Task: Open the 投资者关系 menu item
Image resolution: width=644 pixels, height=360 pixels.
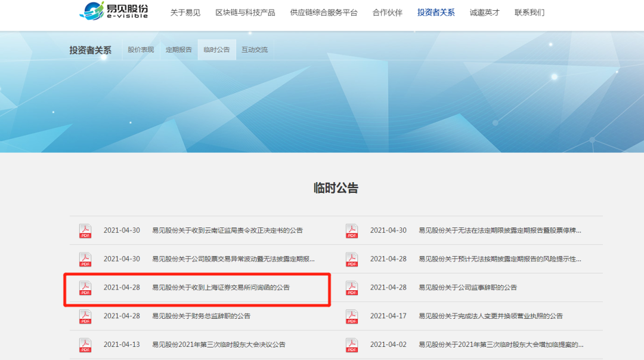Action: tap(436, 13)
